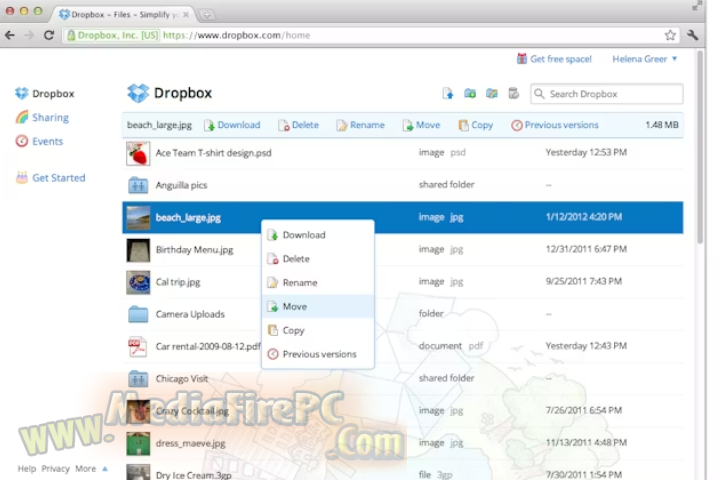This screenshot has width=720, height=480.
Task: Choose Download from the context menu
Action: coord(318,235)
